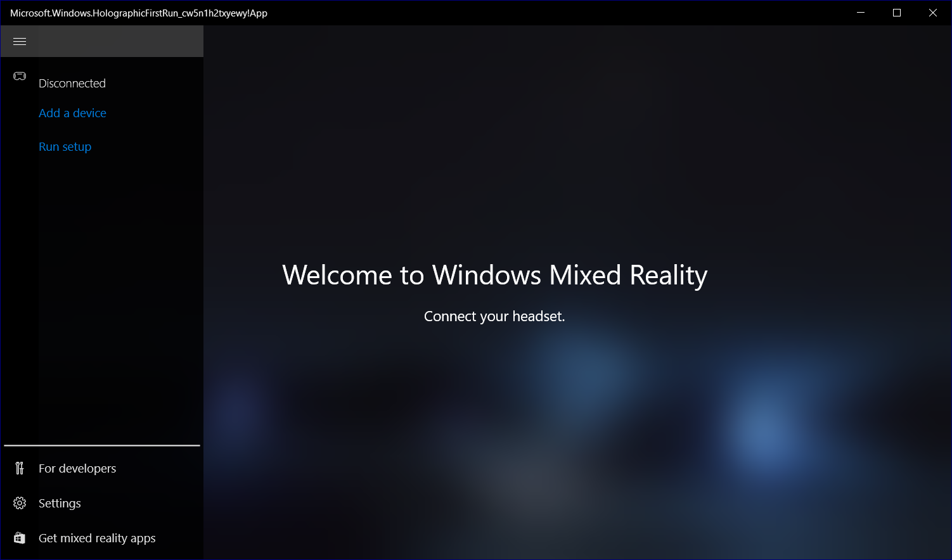This screenshot has width=952, height=560.
Task: Click the Connect your headset message
Action: [494, 316]
